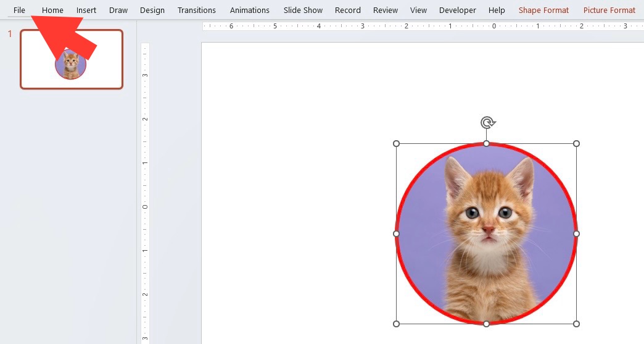
Task: Open the Record tab
Action: pyautogui.click(x=347, y=10)
